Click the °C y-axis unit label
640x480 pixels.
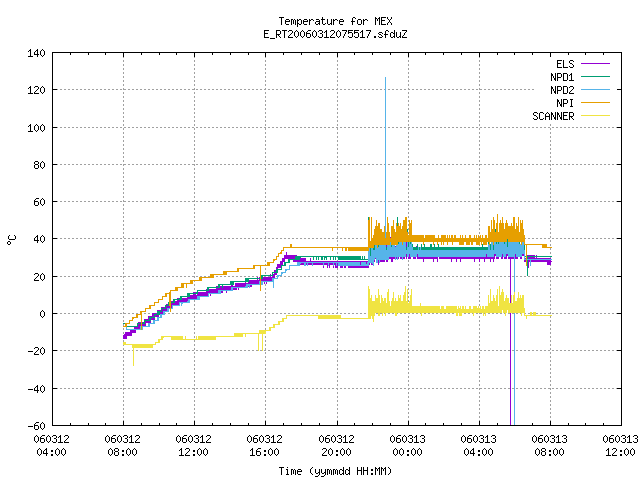[x=12, y=240]
